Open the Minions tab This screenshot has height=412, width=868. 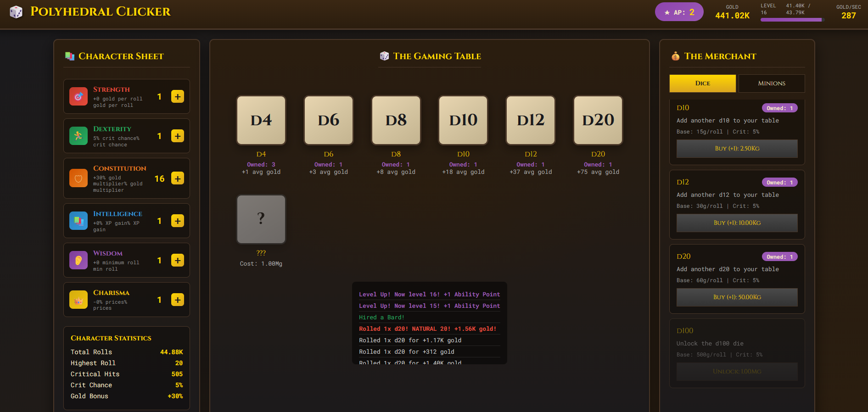772,83
